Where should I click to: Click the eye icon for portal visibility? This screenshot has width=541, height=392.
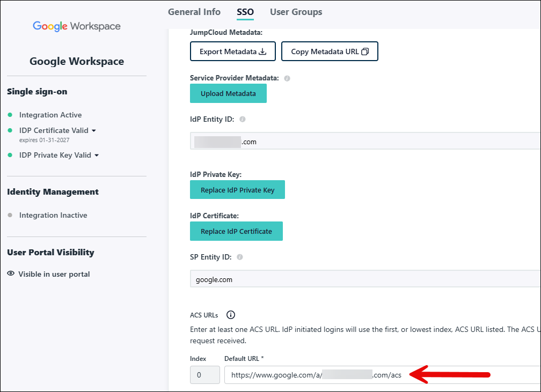[x=11, y=274]
